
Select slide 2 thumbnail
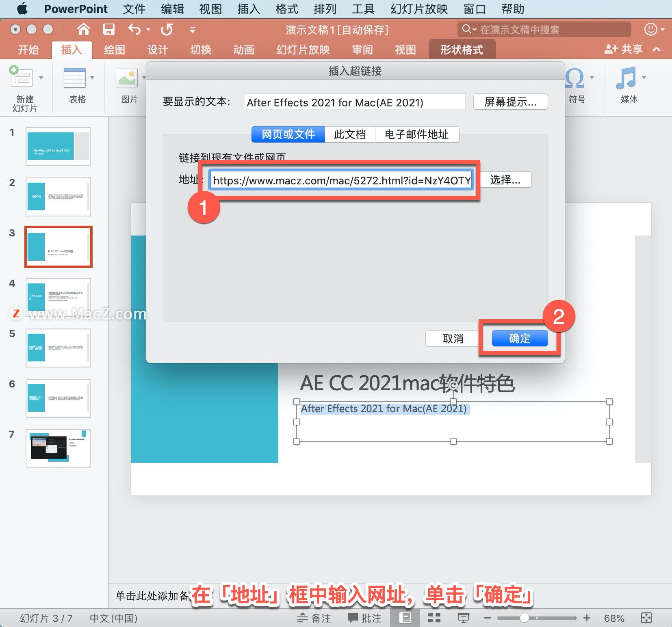click(58, 197)
